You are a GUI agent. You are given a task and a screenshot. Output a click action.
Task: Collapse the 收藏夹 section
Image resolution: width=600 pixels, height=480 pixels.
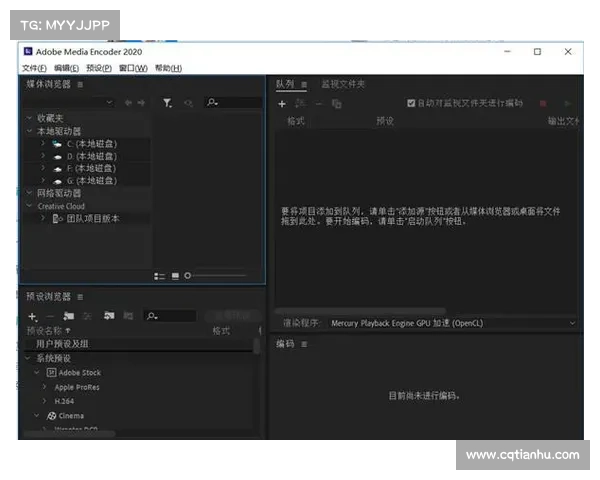[29, 118]
